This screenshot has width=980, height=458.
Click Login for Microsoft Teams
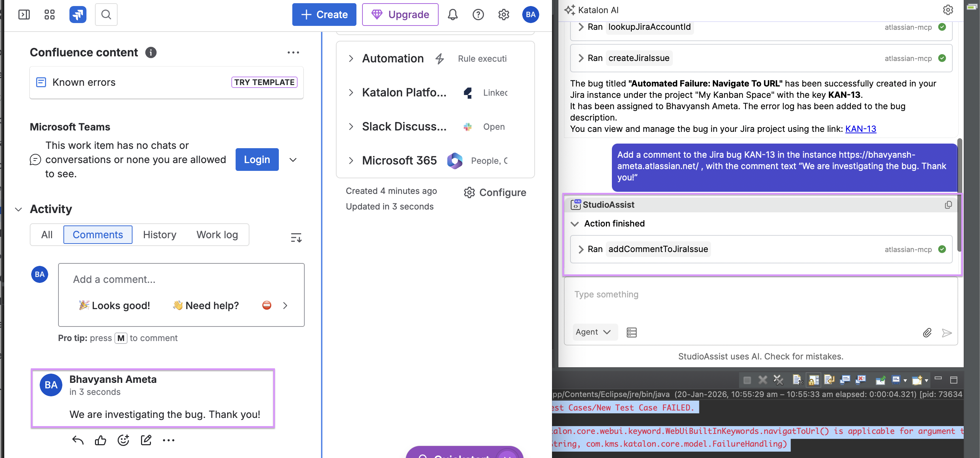[257, 160]
